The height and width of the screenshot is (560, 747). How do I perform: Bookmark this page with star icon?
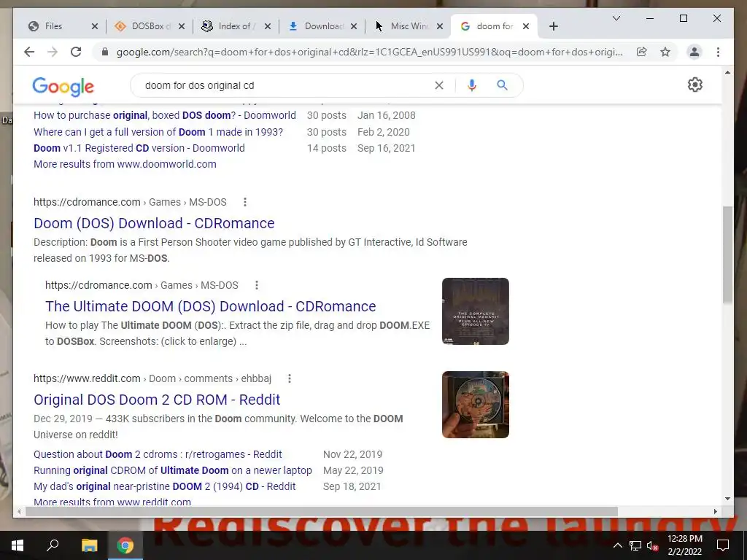click(x=665, y=52)
